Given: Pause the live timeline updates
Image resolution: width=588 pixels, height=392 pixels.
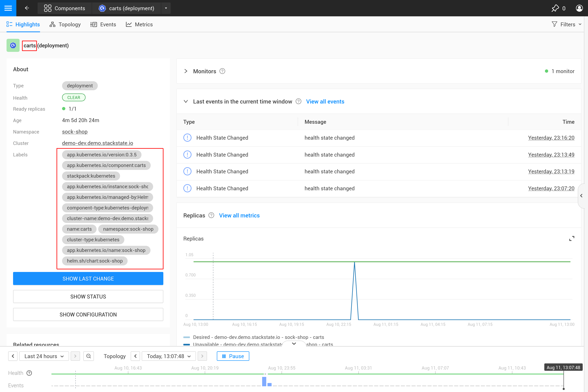Looking at the screenshot, I should point(233,356).
